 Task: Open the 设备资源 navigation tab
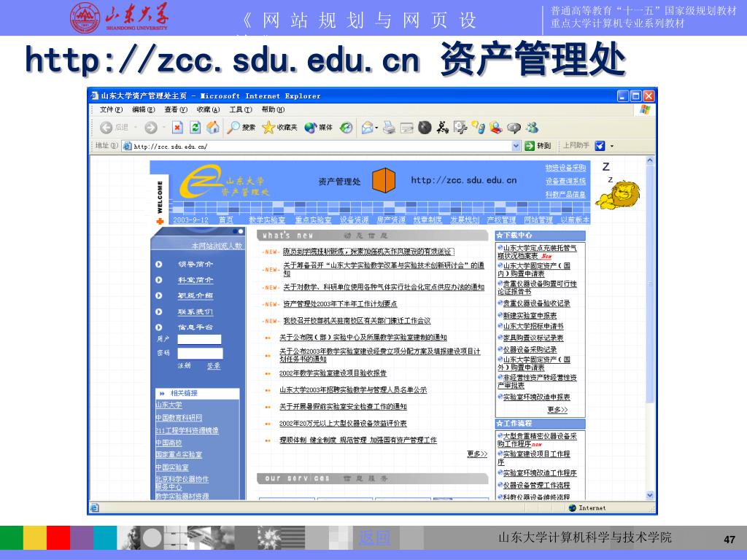click(354, 219)
